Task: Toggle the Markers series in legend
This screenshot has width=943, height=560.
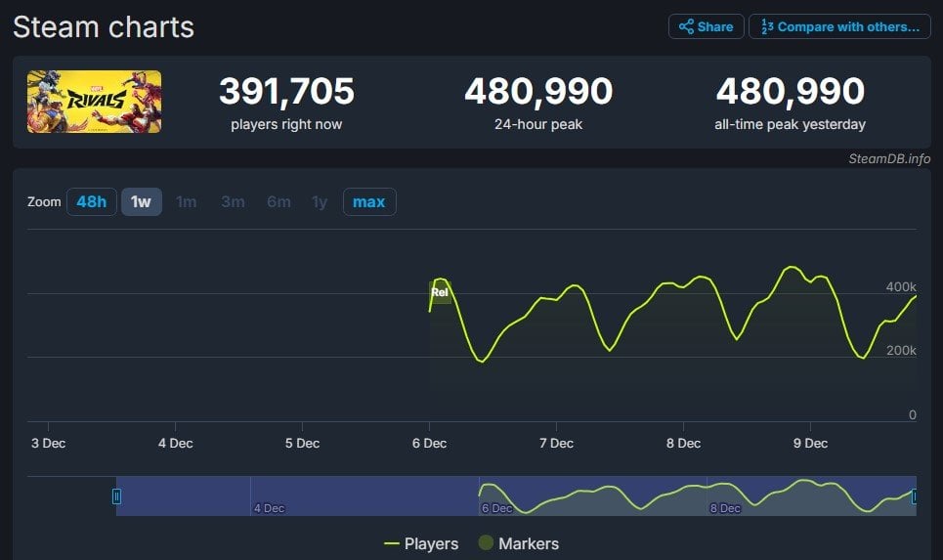Action: 519,543
